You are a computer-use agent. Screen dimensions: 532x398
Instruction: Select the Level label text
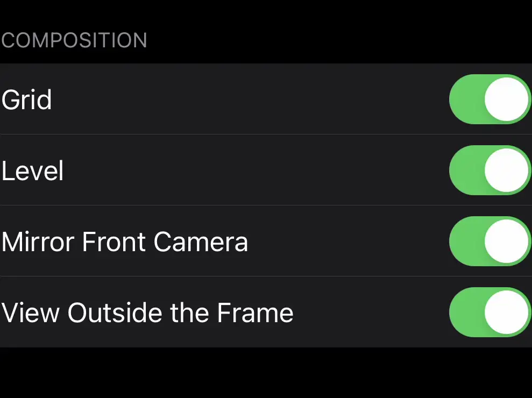(33, 171)
